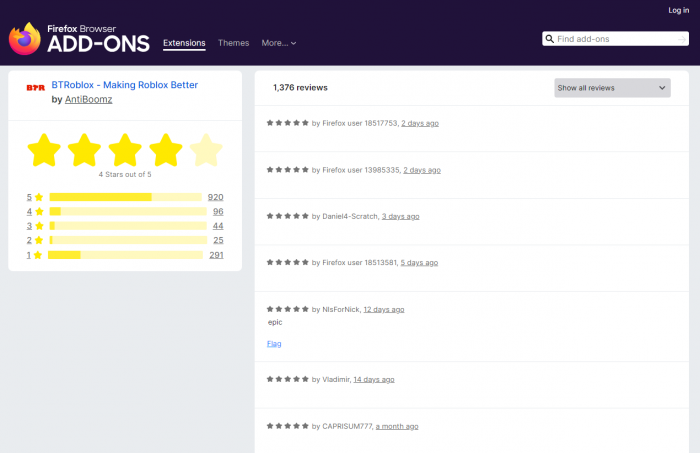700x453 pixels.
Task: Click the star rating on Daniel4-Scratch's review
Action: 288,216
